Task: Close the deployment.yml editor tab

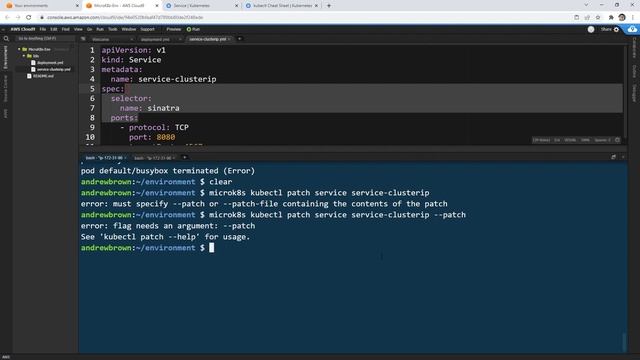Action: point(180,39)
